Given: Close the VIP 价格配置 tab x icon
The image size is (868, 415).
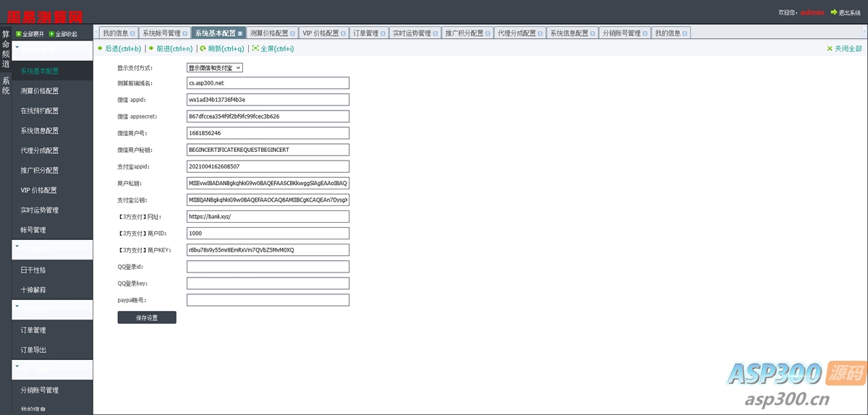Looking at the screenshot, I should click(343, 33).
